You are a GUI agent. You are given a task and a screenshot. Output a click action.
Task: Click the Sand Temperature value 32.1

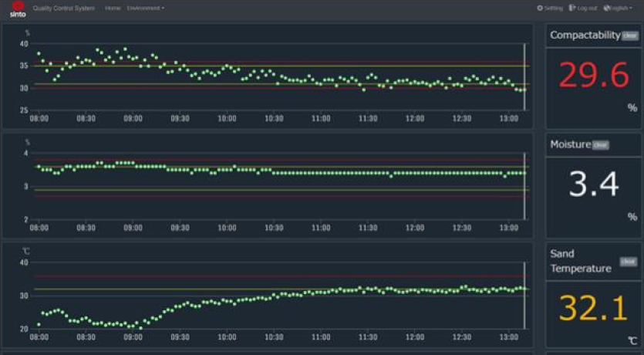point(593,309)
